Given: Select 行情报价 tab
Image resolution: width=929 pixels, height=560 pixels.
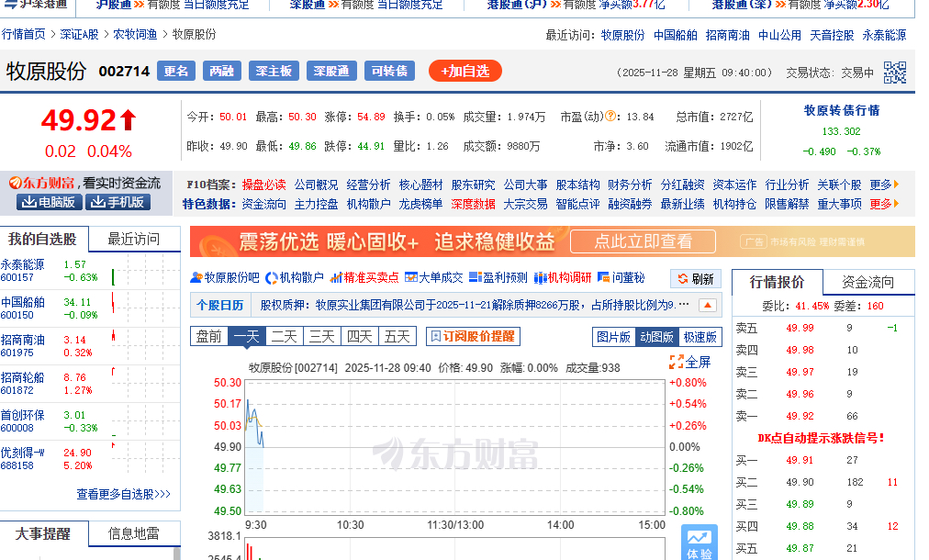Looking at the screenshot, I should (x=778, y=282).
